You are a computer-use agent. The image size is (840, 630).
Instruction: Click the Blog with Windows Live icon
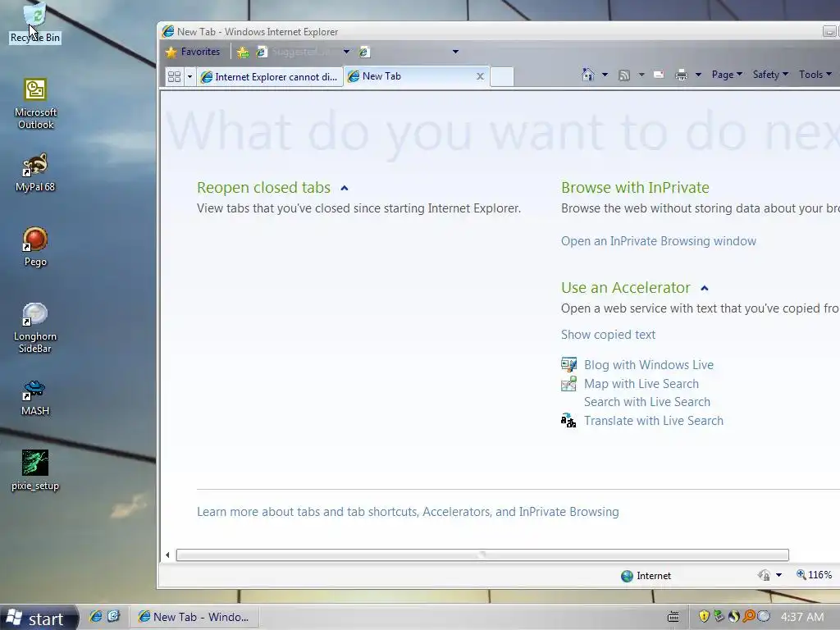pyautogui.click(x=568, y=365)
